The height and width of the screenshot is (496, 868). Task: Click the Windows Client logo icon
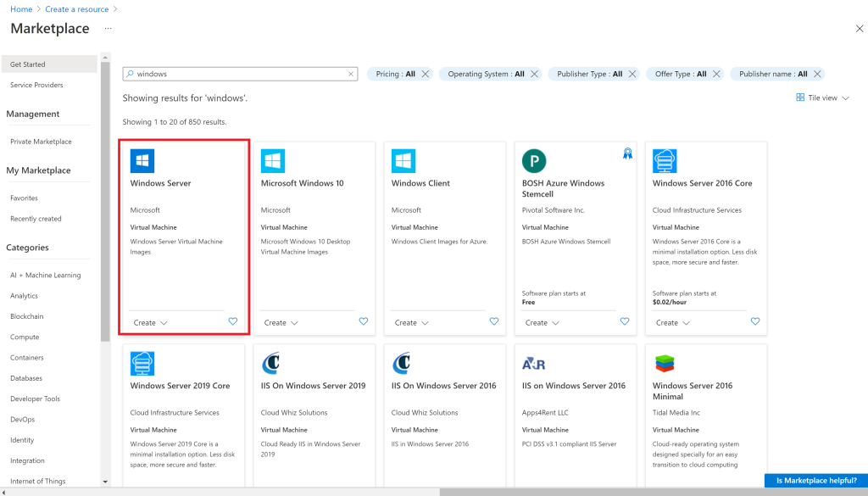click(403, 161)
